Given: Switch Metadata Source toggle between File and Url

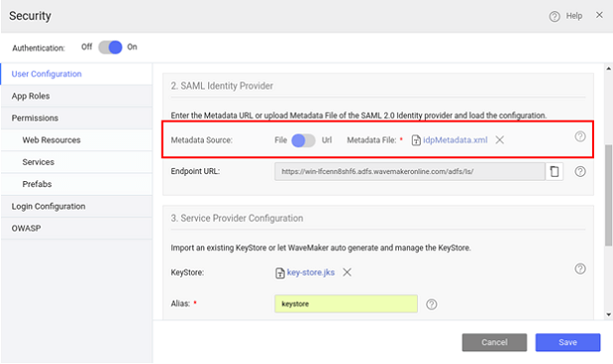Looking at the screenshot, I should [x=303, y=140].
